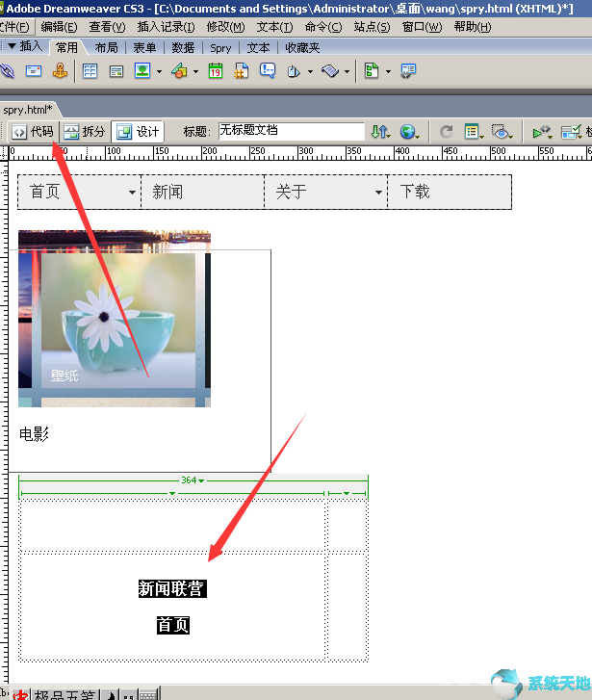Open the 命令(C) menu

(x=323, y=27)
